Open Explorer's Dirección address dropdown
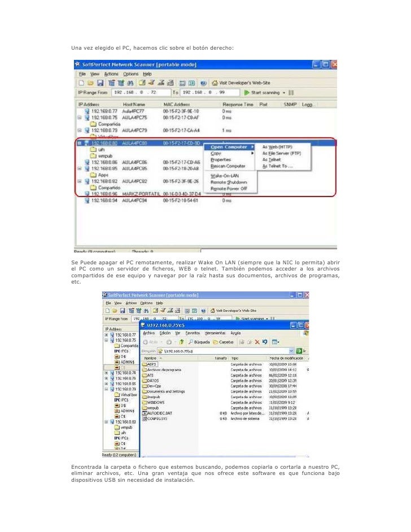 [291, 351]
